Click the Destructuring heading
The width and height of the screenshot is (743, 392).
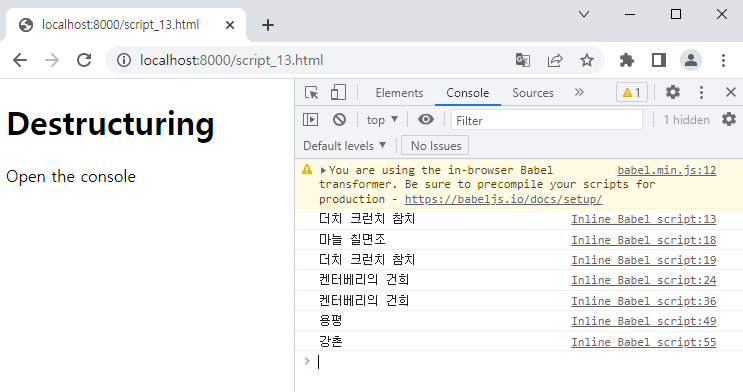point(110,124)
